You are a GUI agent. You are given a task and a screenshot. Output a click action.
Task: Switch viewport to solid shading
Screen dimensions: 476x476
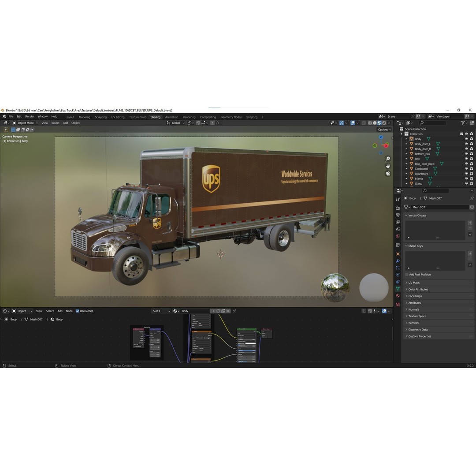coord(375,123)
